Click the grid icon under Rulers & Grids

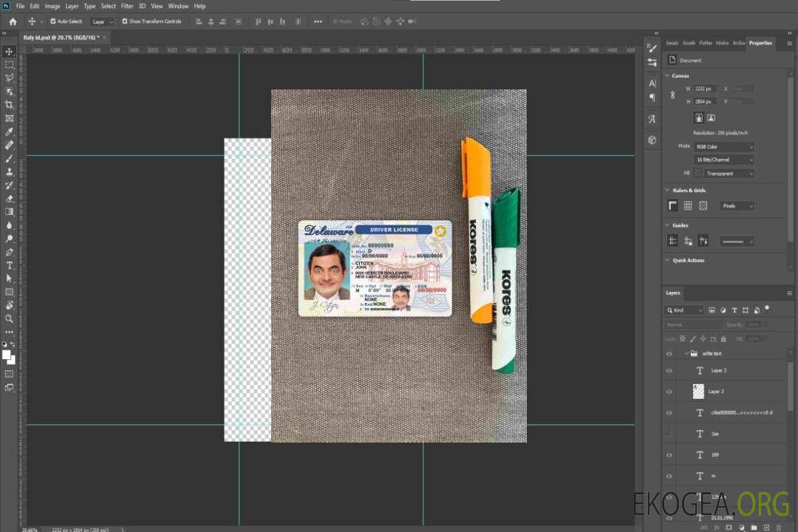[x=688, y=205]
